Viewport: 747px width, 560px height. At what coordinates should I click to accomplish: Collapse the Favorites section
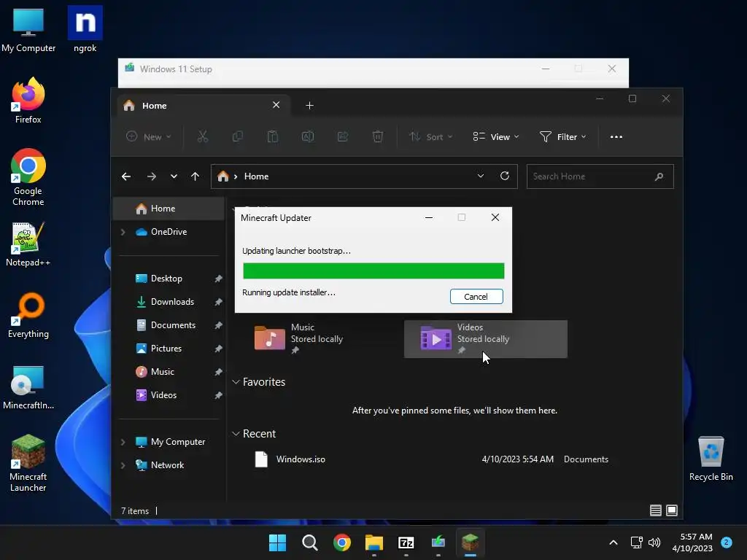click(236, 382)
